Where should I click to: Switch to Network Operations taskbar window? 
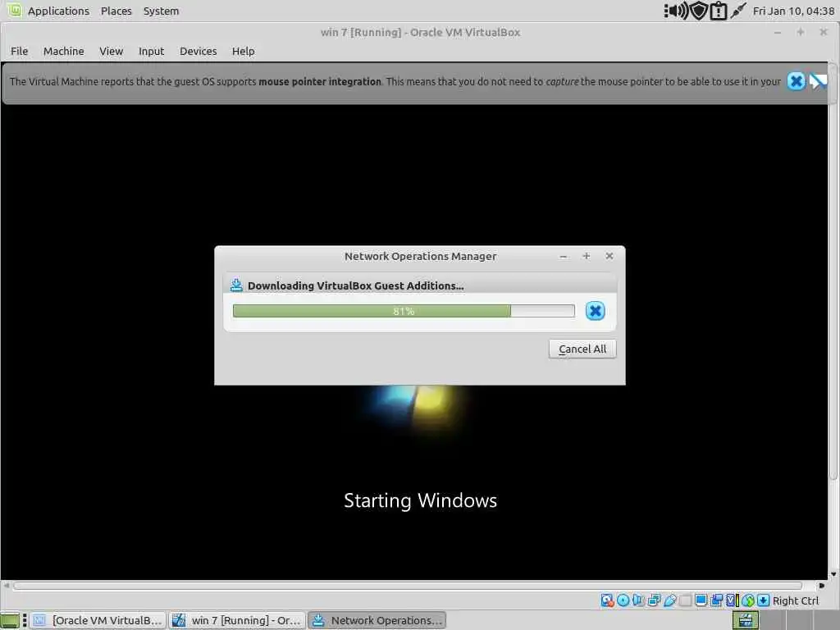coord(377,620)
